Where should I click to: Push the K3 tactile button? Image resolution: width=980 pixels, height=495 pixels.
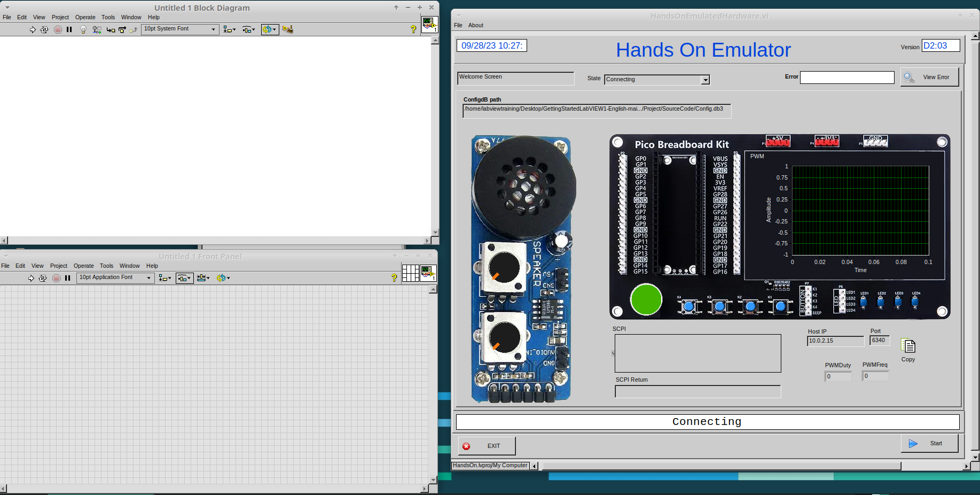click(720, 306)
